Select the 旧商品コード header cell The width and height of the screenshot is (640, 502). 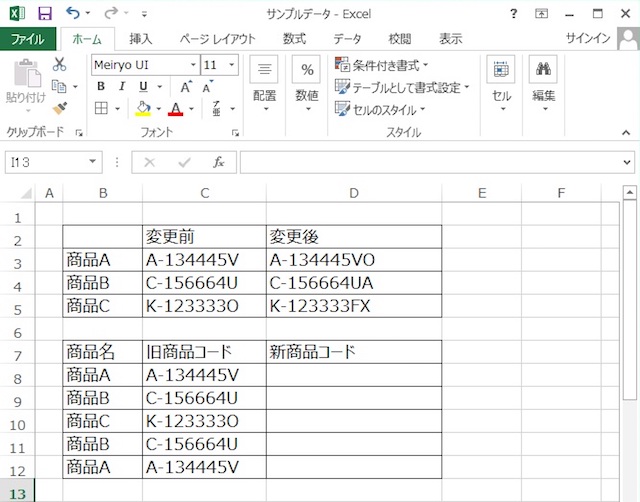pos(204,352)
